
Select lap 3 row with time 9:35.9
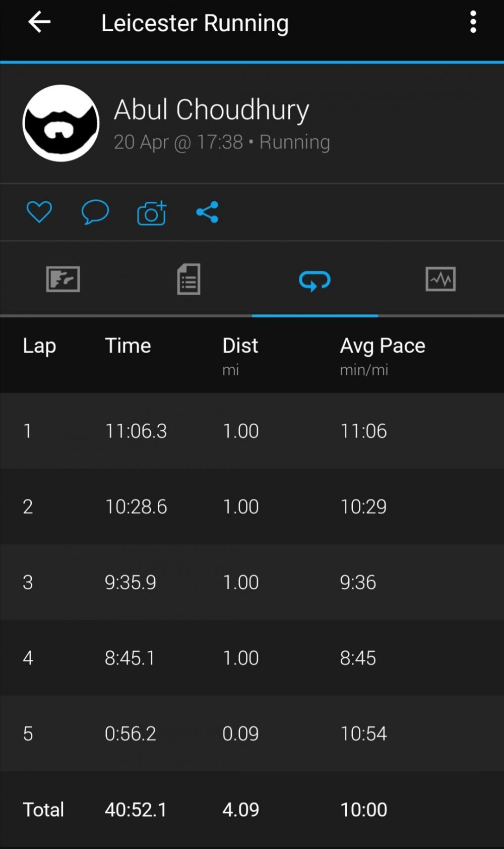pos(252,582)
